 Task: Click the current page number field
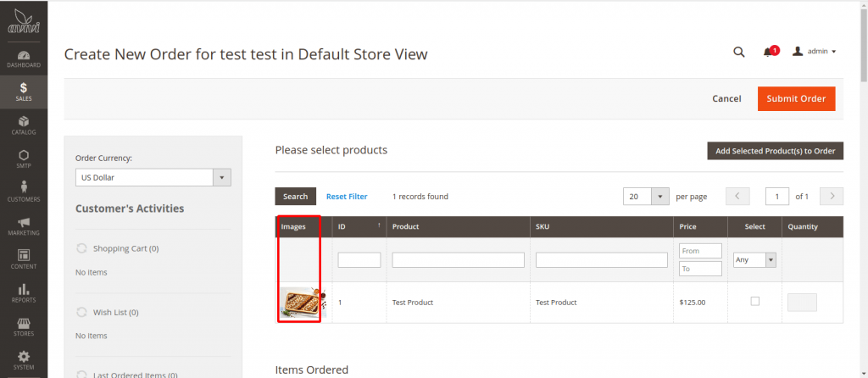point(777,197)
